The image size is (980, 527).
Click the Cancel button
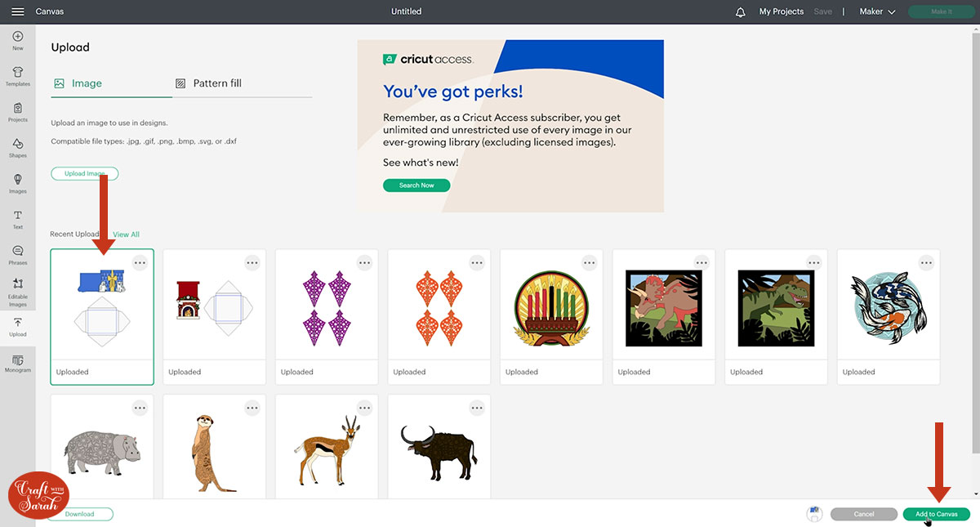[864, 514]
